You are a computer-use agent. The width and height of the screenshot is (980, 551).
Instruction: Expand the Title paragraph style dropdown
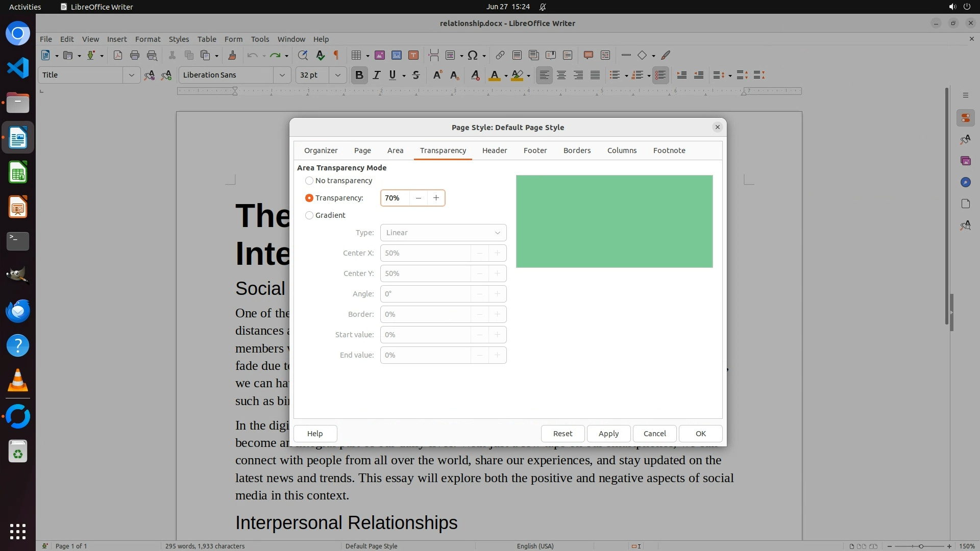coord(131,75)
